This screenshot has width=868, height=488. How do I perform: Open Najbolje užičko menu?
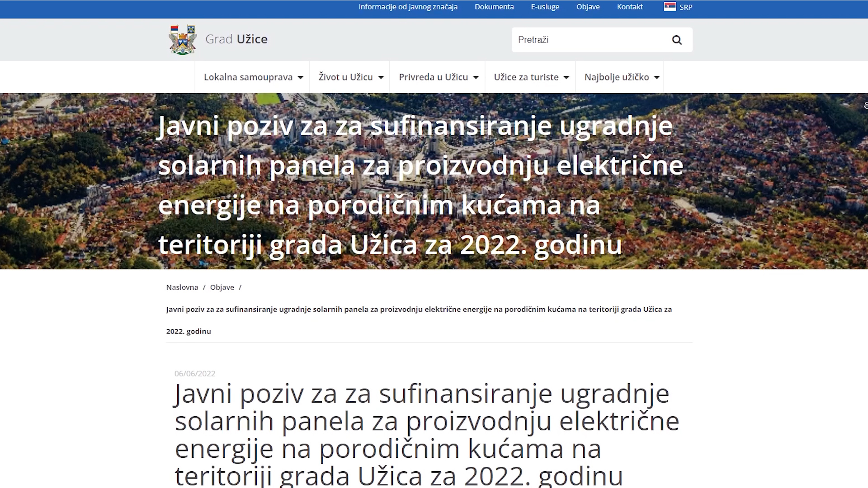617,77
